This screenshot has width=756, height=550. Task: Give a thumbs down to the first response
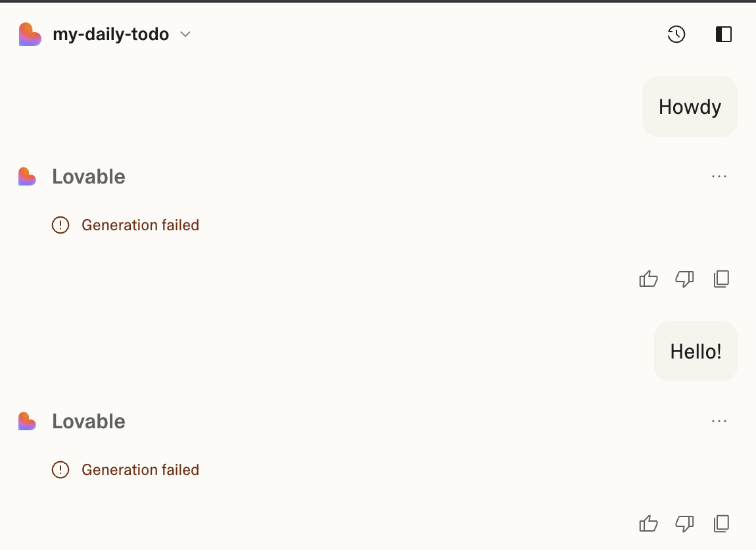[684, 279]
